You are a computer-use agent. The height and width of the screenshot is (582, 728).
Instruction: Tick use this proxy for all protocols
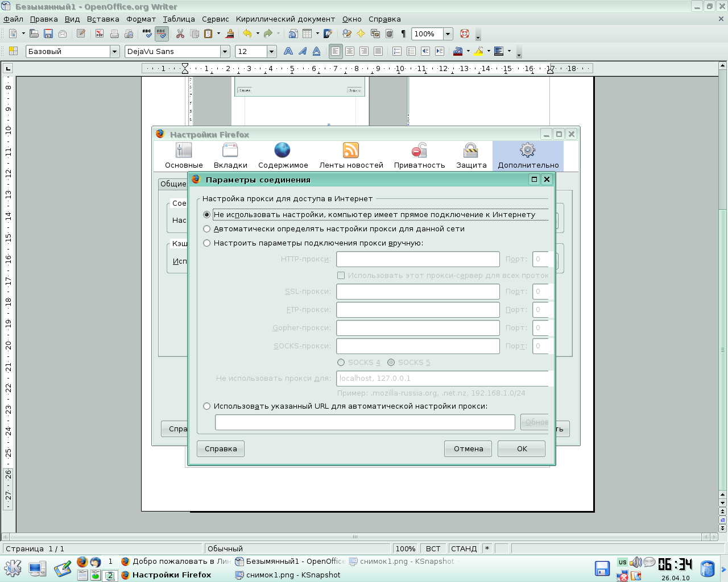pos(341,276)
